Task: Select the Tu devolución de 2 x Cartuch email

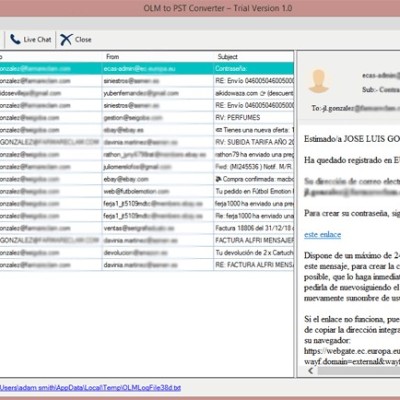Action: pos(147,253)
